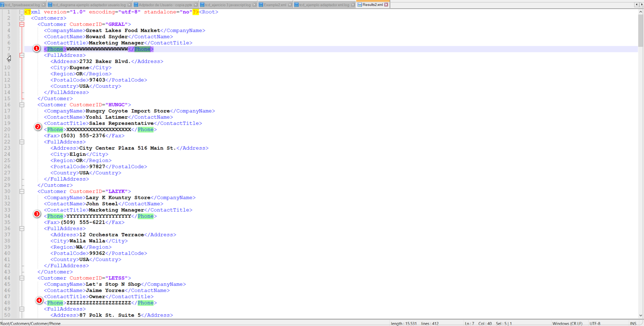Collapse the Customers root fold on line 2
The width and height of the screenshot is (644, 326).
[x=22, y=18]
